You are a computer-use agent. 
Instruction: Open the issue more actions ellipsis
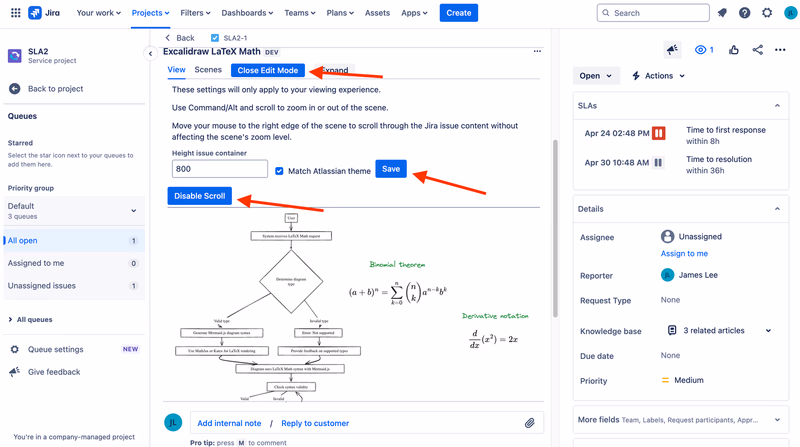pyautogui.click(x=780, y=49)
